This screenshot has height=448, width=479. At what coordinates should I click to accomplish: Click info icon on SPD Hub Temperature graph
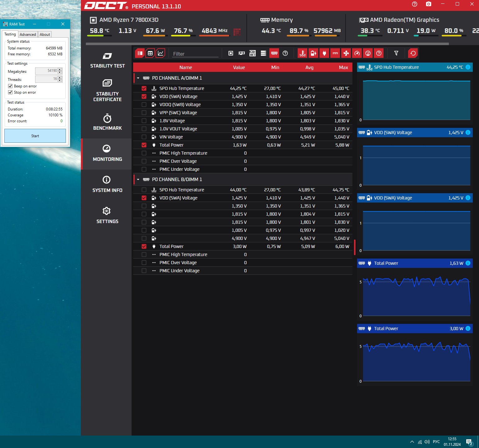point(468,67)
